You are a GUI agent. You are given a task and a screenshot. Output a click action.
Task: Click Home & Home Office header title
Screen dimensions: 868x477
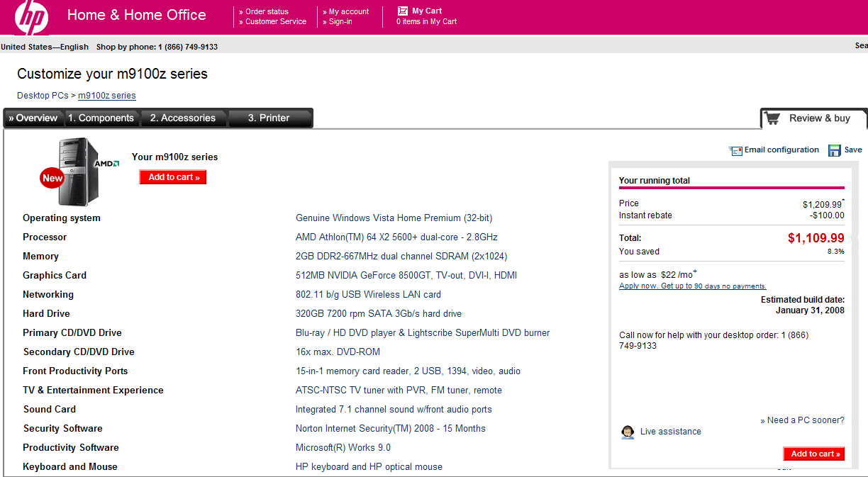(x=137, y=15)
